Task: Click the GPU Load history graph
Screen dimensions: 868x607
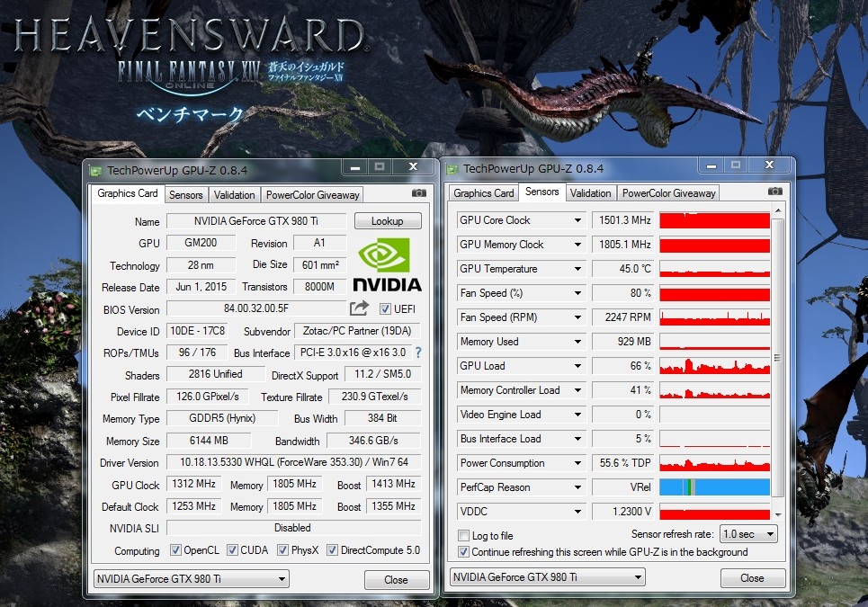Action: click(x=715, y=366)
